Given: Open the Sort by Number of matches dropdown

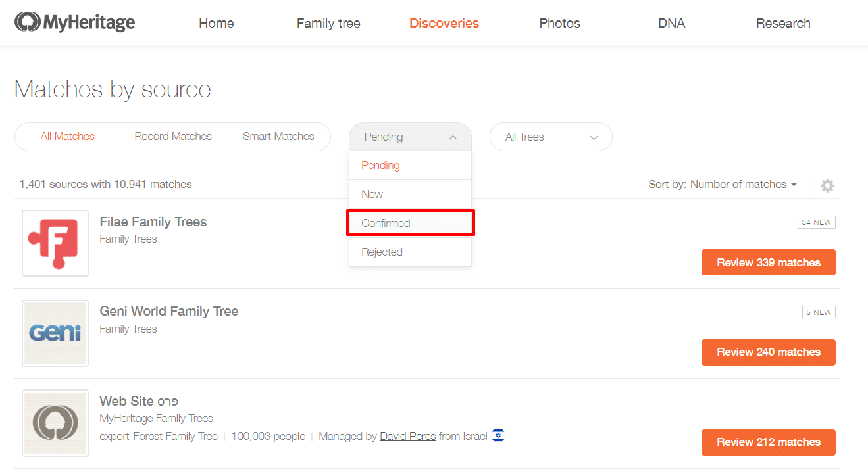Looking at the screenshot, I should tap(723, 185).
